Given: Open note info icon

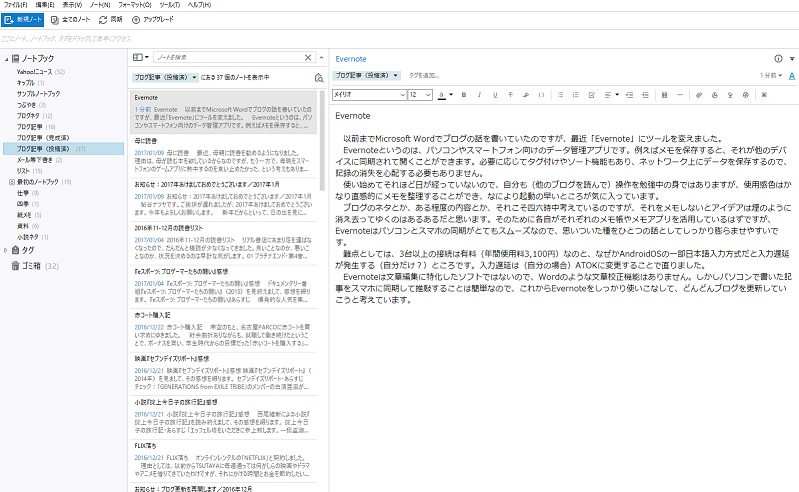Looking at the screenshot, I should [x=778, y=59].
